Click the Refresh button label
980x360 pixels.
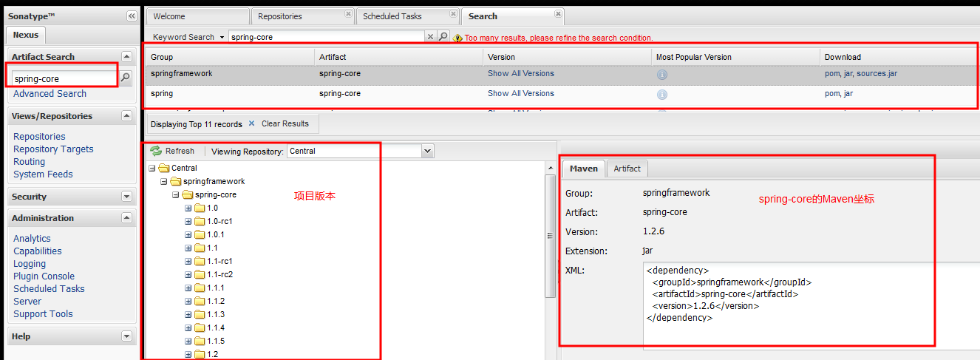(180, 151)
